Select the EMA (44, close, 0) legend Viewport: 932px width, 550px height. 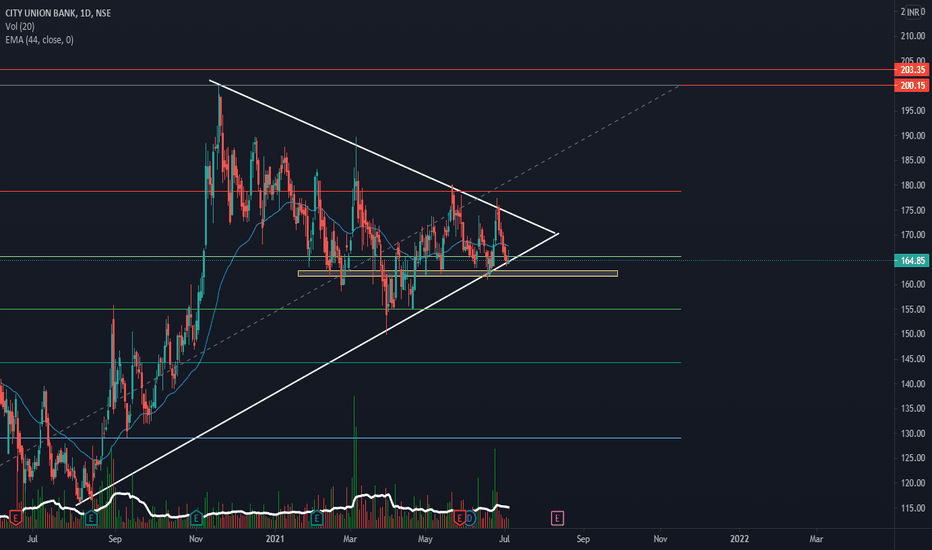coord(39,40)
